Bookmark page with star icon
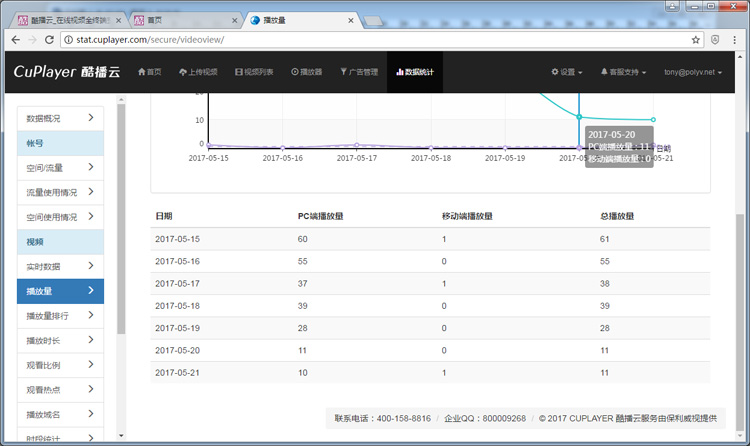This screenshot has height=446, width=750. tap(696, 40)
